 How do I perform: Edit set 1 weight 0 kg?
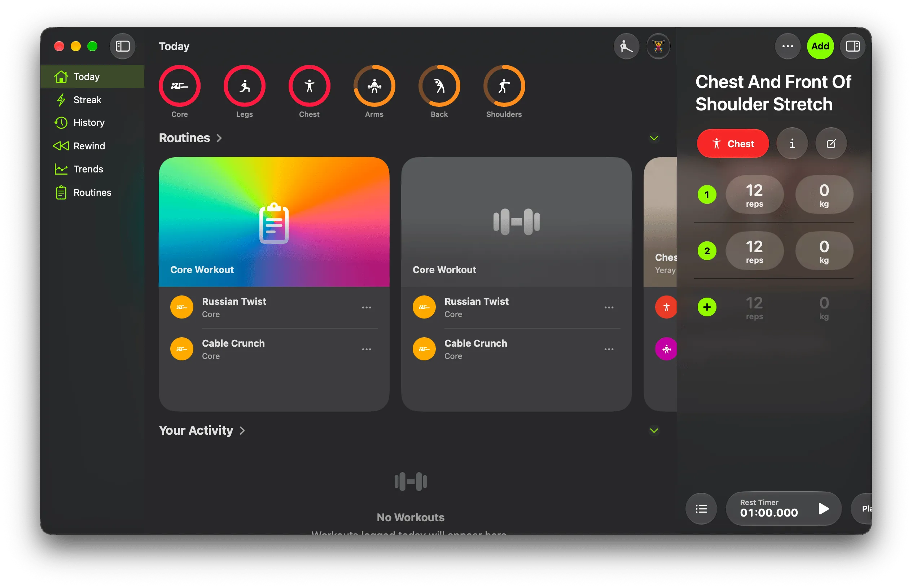coord(824,195)
